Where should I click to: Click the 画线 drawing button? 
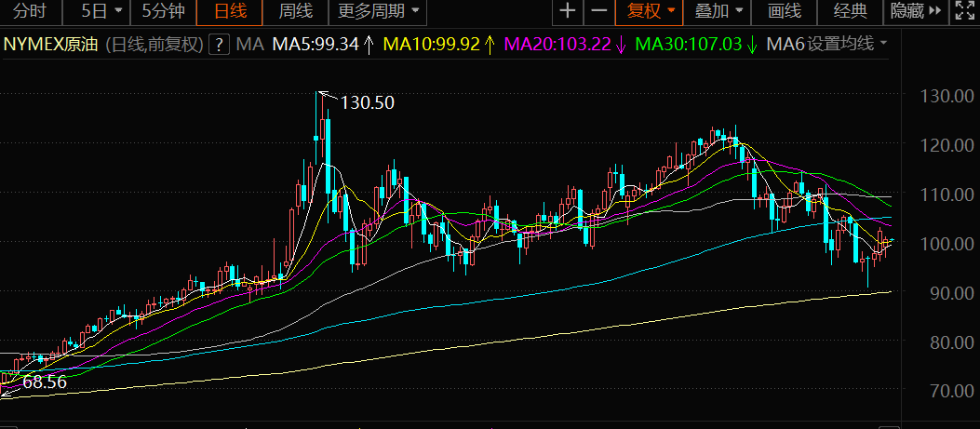pos(785,12)
